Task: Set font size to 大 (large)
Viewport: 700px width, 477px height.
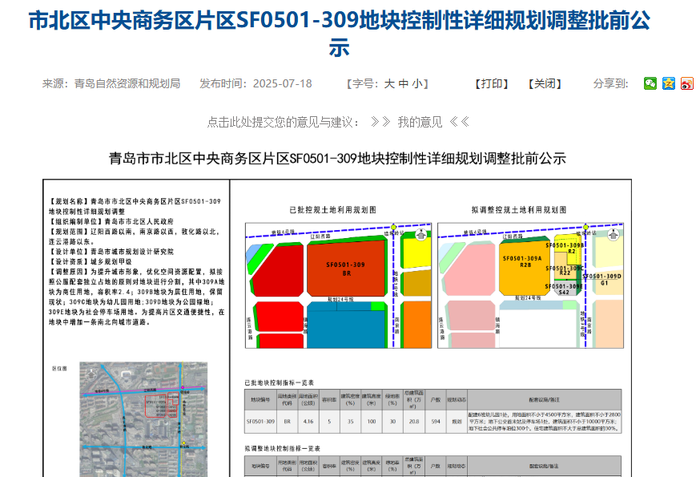Action: tap(389, 84)
